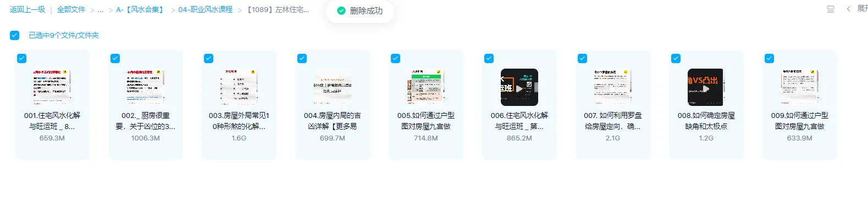This screenshot has width=868, height=219.
Task: Click file name above the 633.9M size
Action: 800,121
